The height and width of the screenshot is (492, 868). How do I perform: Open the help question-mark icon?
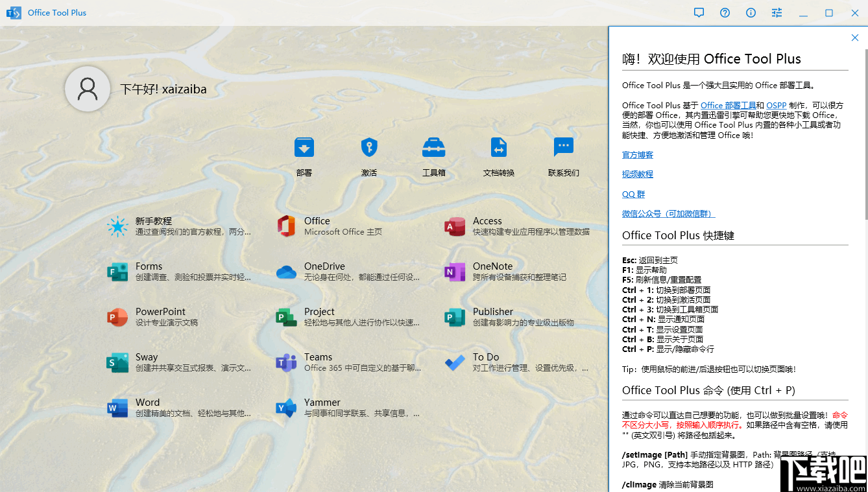click(x=725, y=12)
